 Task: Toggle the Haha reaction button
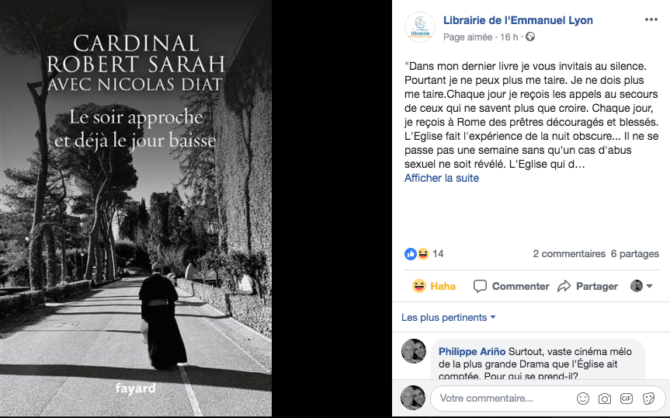click(434, 286)
